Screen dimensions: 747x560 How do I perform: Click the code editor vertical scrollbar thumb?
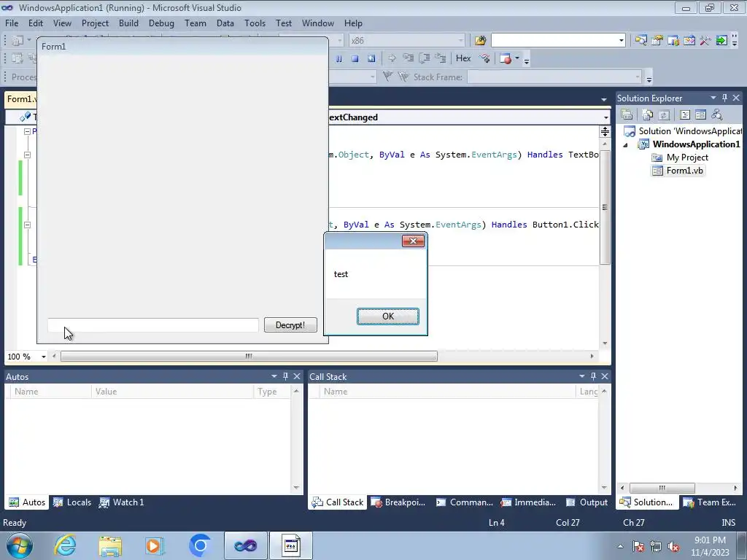tap(605, 208)
